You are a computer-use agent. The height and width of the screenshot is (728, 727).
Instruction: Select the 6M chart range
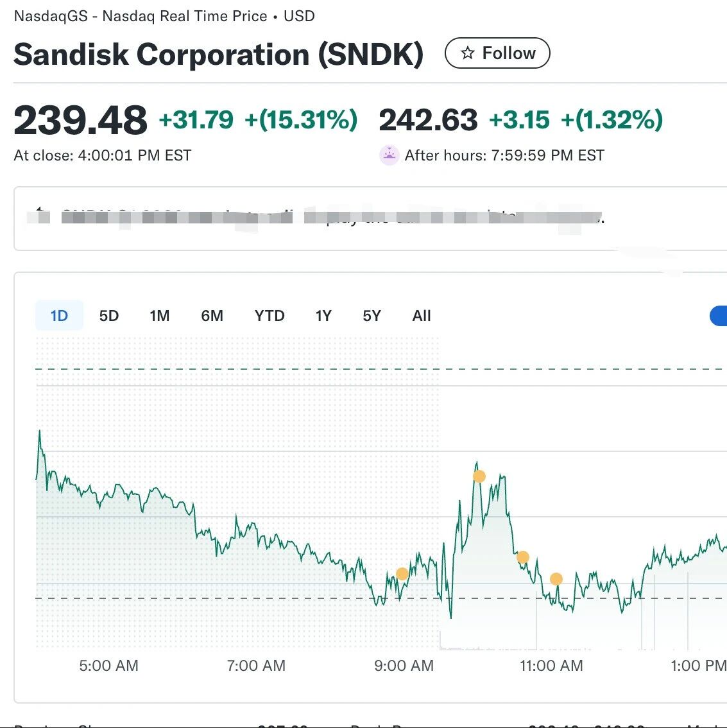212,316
